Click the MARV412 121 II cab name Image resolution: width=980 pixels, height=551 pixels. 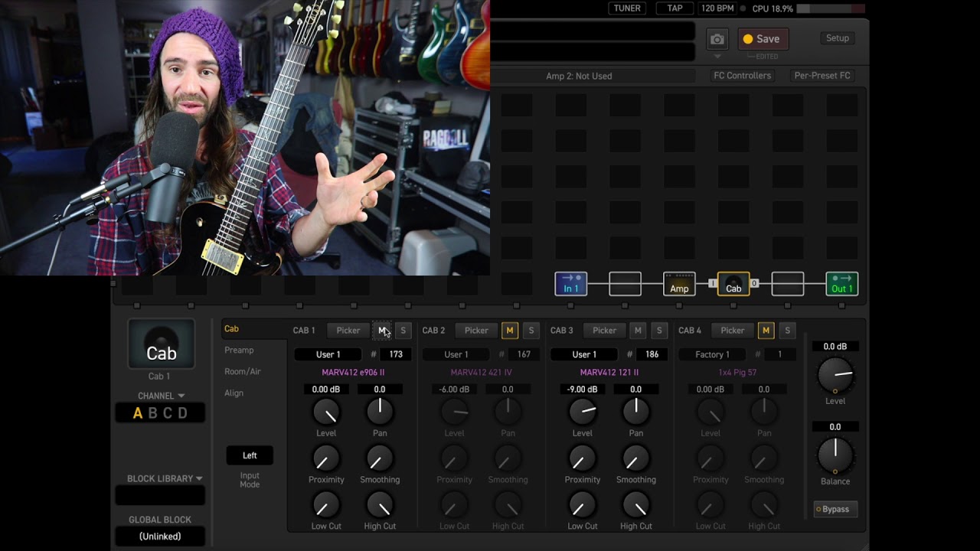pos(609,373)
